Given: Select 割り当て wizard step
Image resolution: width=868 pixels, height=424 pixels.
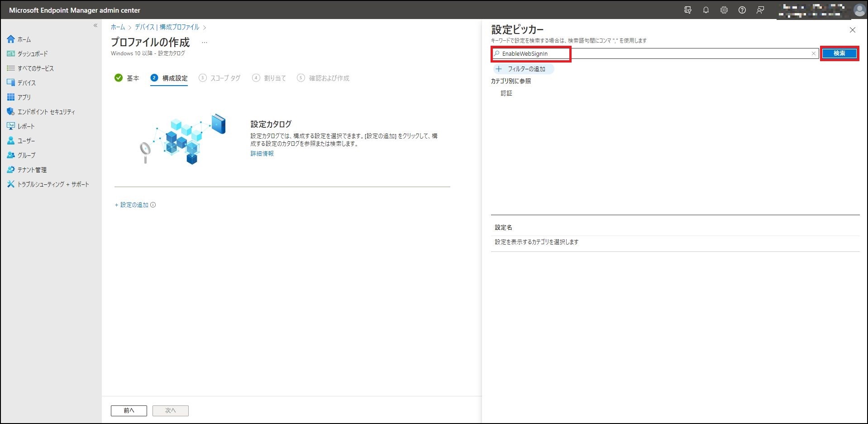Looking at the screenshot, I should pos(269,78).
